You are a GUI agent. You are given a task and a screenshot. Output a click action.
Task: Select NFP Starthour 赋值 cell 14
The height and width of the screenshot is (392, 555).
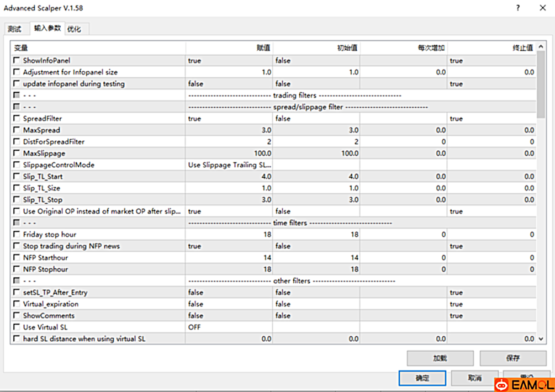point(229,257)
